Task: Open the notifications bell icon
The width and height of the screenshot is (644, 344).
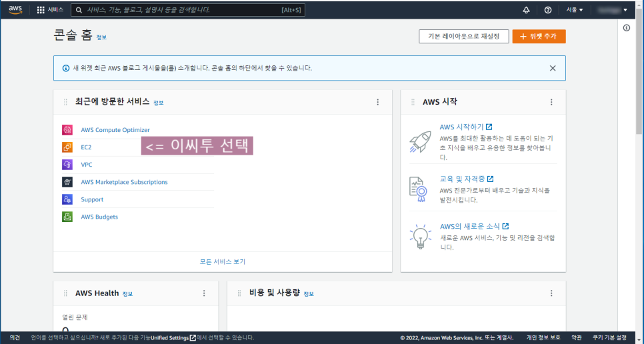Action: click(526, 10)
